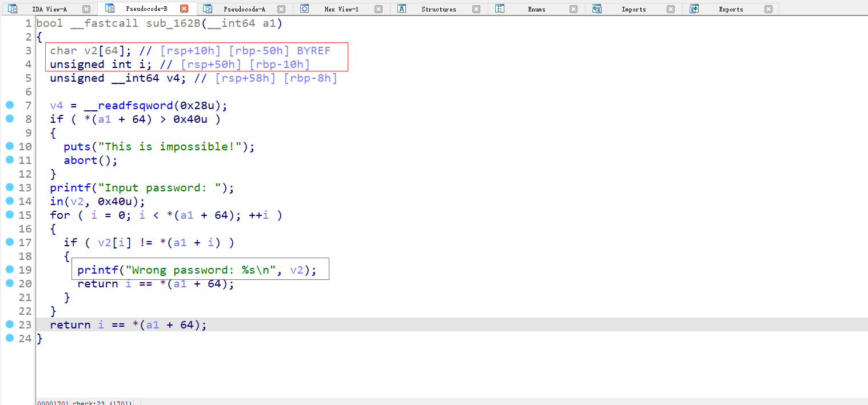Switch to the Exports tab

pos(731,9)
